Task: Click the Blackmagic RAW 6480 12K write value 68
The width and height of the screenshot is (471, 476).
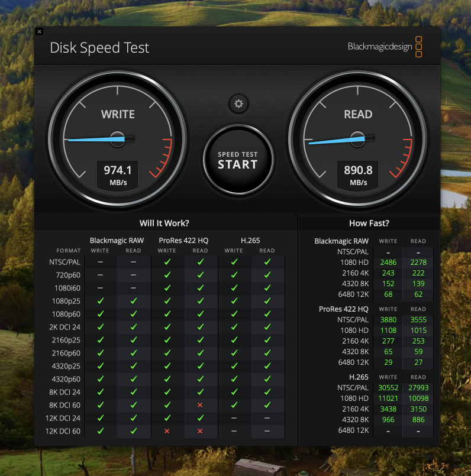Action: coord(388,294)
